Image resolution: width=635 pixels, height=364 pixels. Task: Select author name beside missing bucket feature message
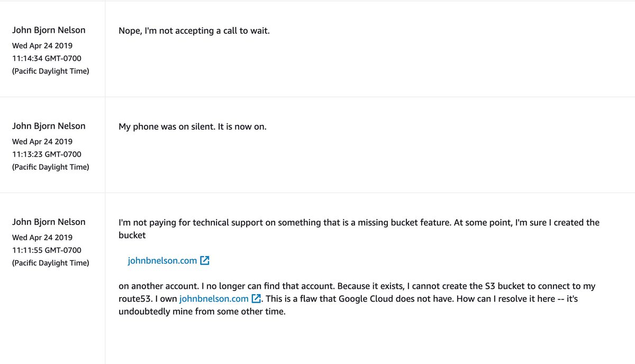pyautogui.click(x=49, y=222)
